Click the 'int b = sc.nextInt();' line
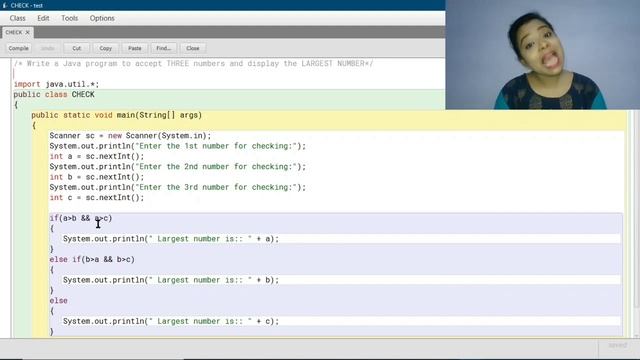Image resolution: width=640 pixels, height=360 pixels. [x=97, y=177]
